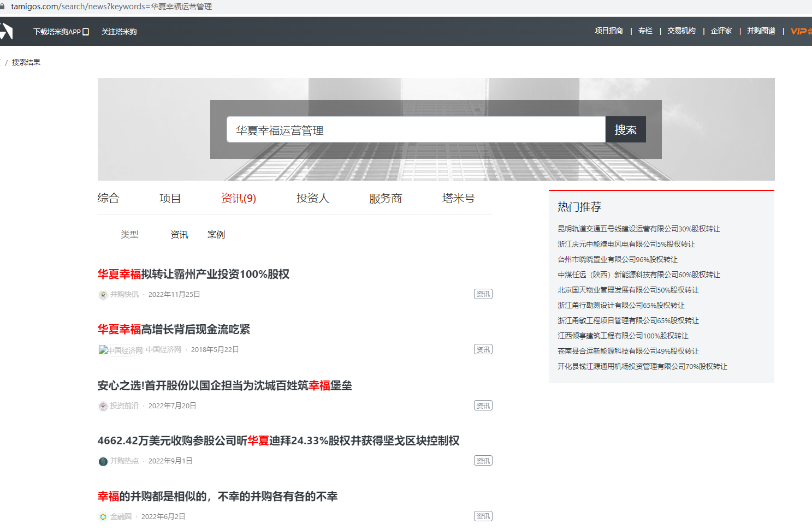812x530 pixels.
Task: Click the 热门推荐 heading
Action: click(579, 207)
